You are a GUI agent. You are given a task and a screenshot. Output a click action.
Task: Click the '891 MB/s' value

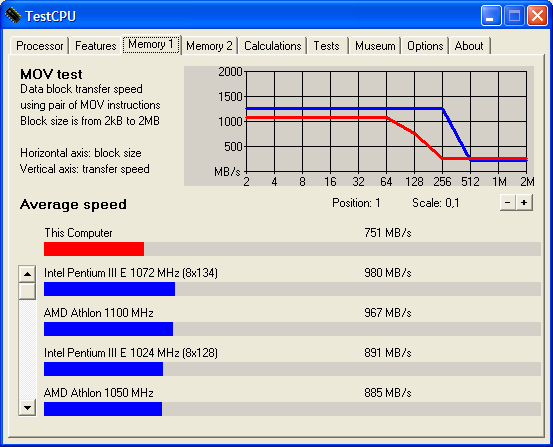(388, 353)
